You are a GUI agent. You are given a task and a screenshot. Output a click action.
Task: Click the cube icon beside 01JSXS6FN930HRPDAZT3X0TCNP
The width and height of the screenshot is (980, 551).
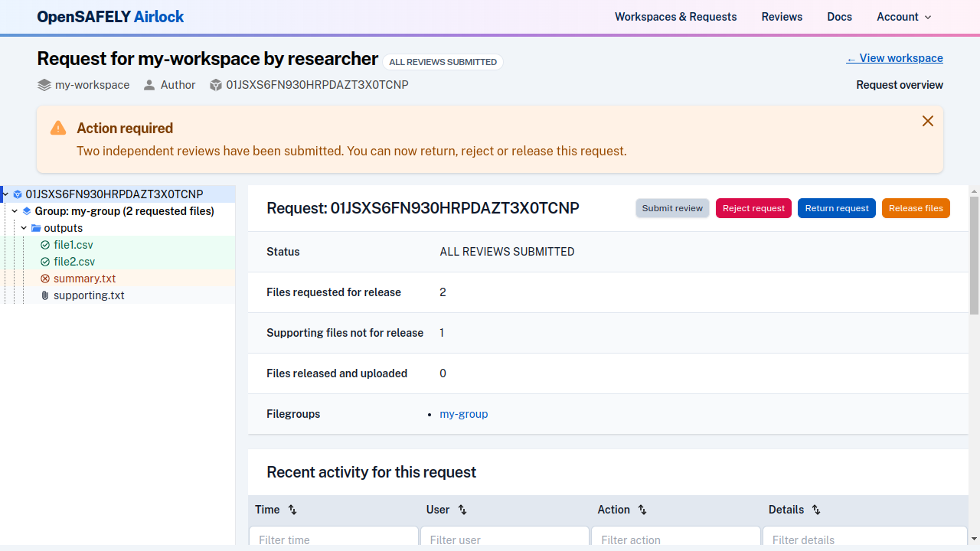pyautogui.click(x=216, y=85)
